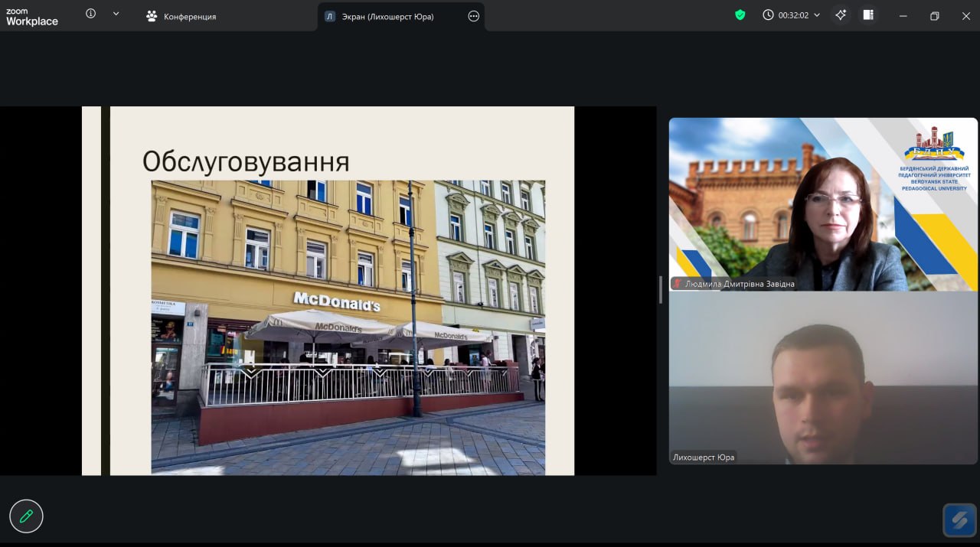Click the green encryption shield icon
This screenshot has width=980, height=547.
click(x=740, y=15)
